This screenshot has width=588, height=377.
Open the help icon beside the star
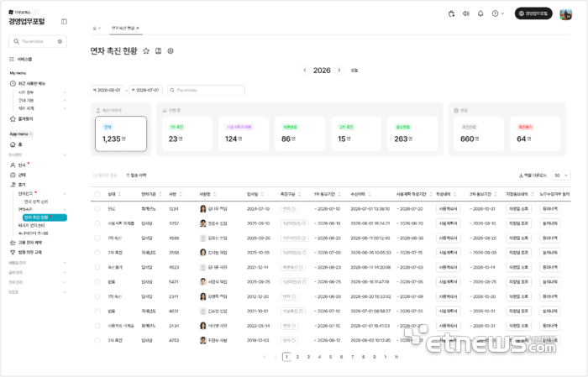click(x=158, y=51)
